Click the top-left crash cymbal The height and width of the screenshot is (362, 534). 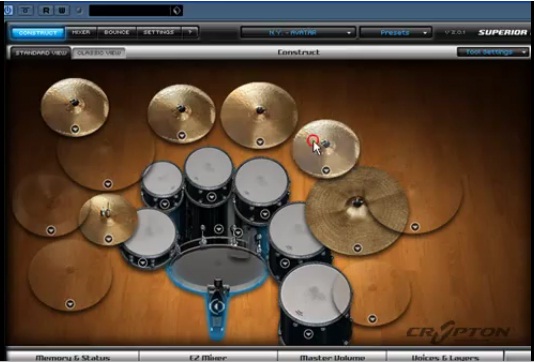tap(75, 107)
